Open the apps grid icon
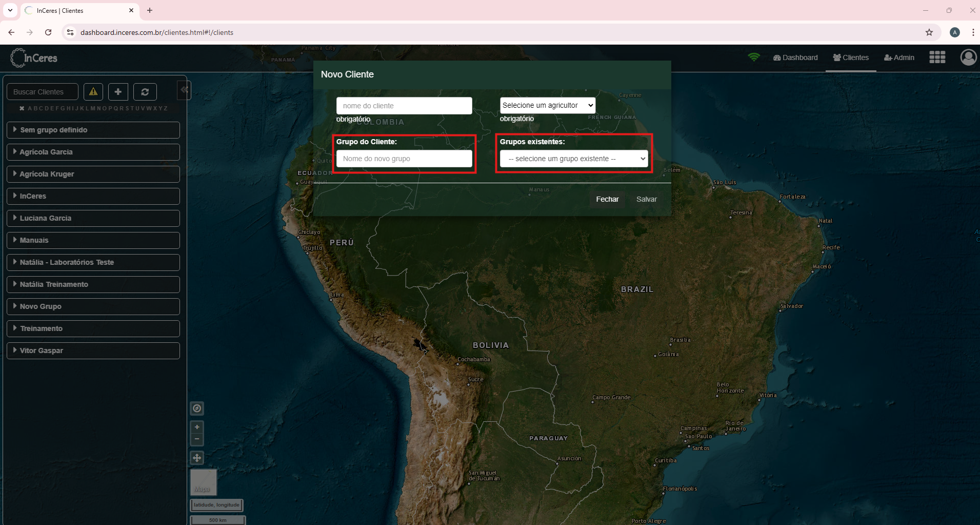Screen dimensions: 980x525 point(937,57)
